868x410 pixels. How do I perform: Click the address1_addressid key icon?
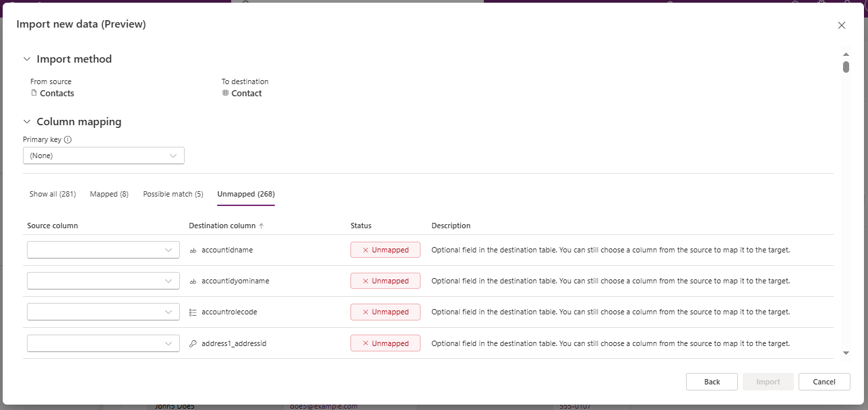[x=193, y=343]
